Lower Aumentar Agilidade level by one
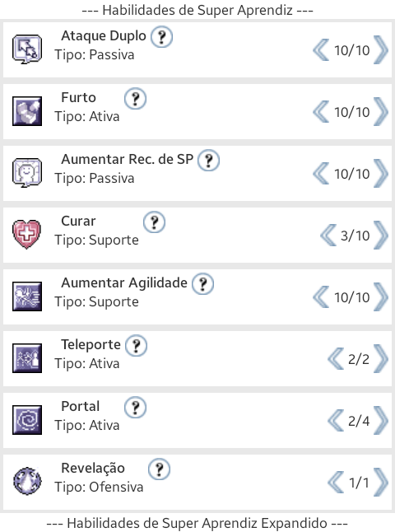Image resolution: width=395 pixels, height=532 pixels. (x=321, y=296)
